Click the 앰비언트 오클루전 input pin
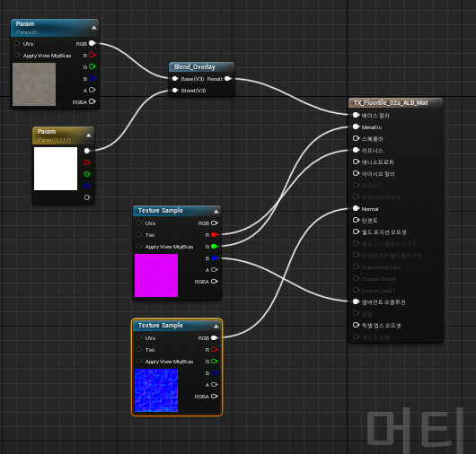Screen dimensions: 476x454 [x=356, y=301]
